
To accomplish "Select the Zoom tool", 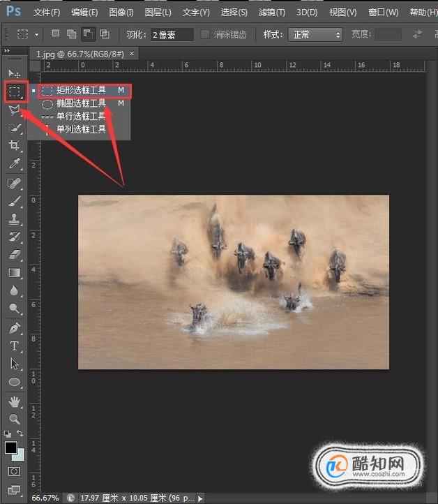I will click(15, 419).
